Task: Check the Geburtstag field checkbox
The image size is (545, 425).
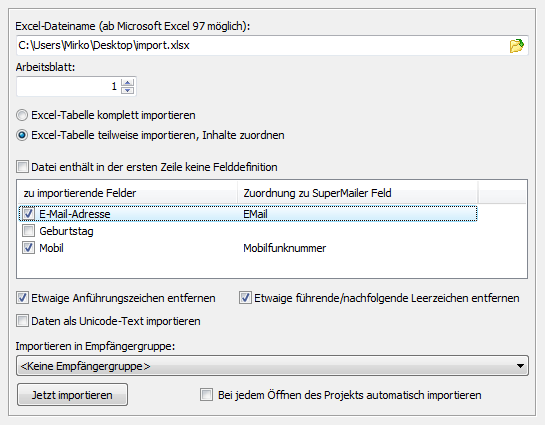Action: pos(28,230)
